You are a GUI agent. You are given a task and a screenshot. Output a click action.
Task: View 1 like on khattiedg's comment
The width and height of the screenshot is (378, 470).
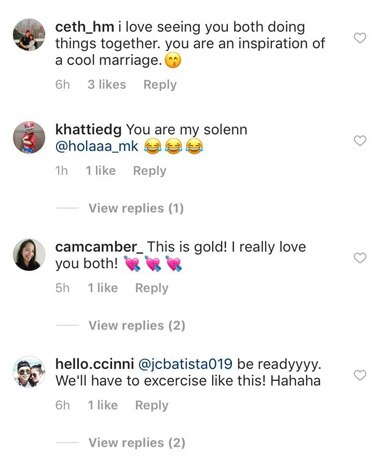click(101, 171)
